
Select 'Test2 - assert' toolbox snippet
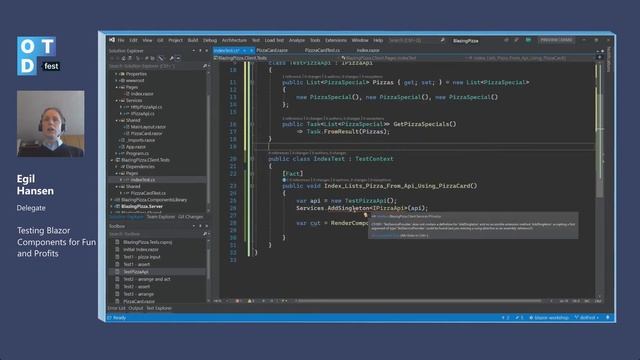click(137, 287)
